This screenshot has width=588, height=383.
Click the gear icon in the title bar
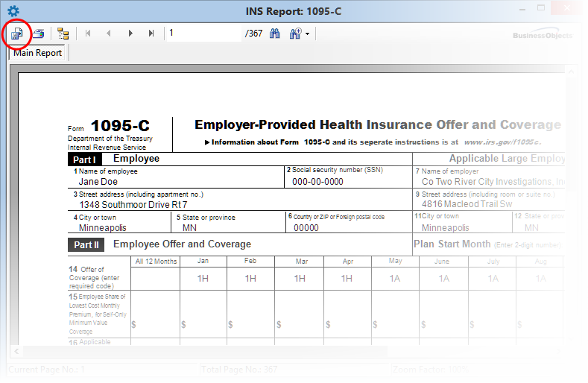13,11
